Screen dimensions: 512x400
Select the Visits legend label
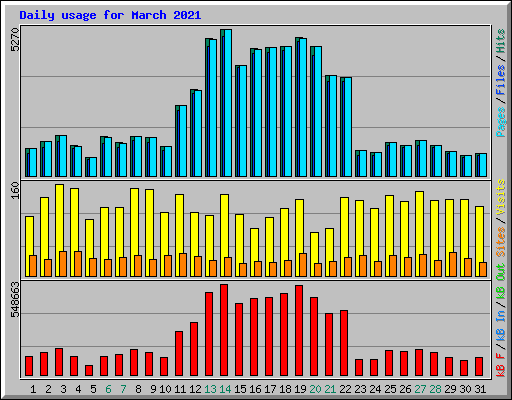(x=501, y=197)
